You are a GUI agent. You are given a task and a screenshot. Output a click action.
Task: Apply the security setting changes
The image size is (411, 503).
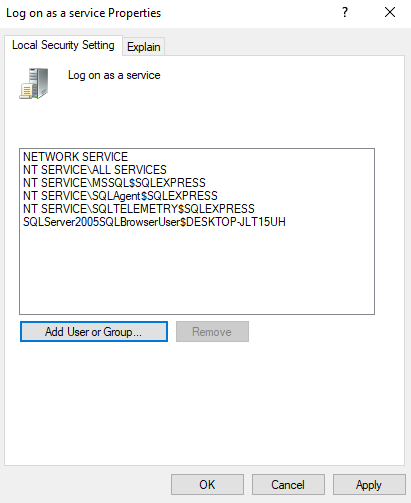coord(369,485)
